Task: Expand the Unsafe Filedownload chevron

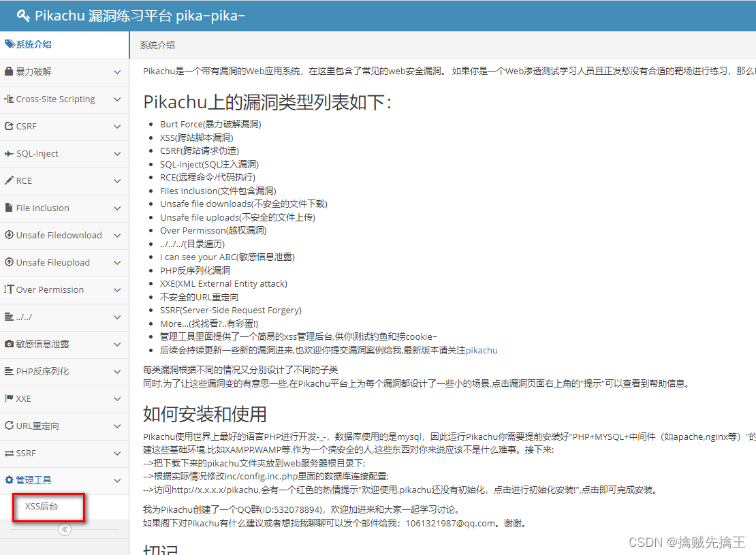Action: [117, 236]
